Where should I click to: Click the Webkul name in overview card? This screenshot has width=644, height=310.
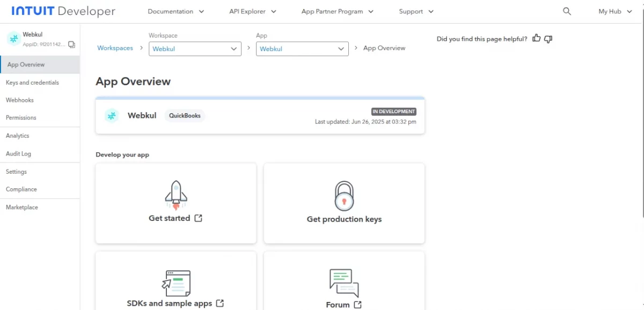click(142, 115)
